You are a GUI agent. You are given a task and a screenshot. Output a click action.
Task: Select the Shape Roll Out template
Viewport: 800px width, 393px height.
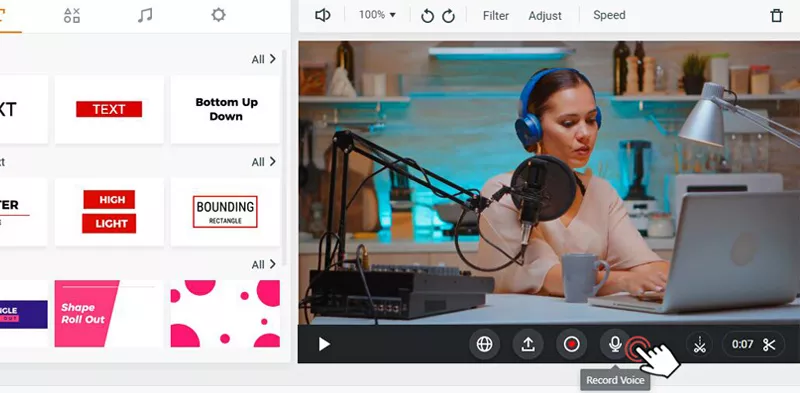click(109, 313)
